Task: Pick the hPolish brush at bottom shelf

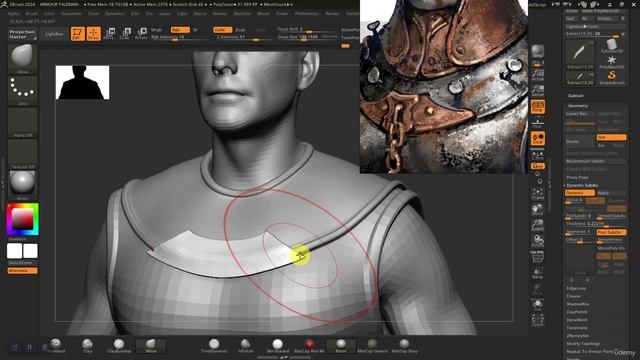Action: 245,345
